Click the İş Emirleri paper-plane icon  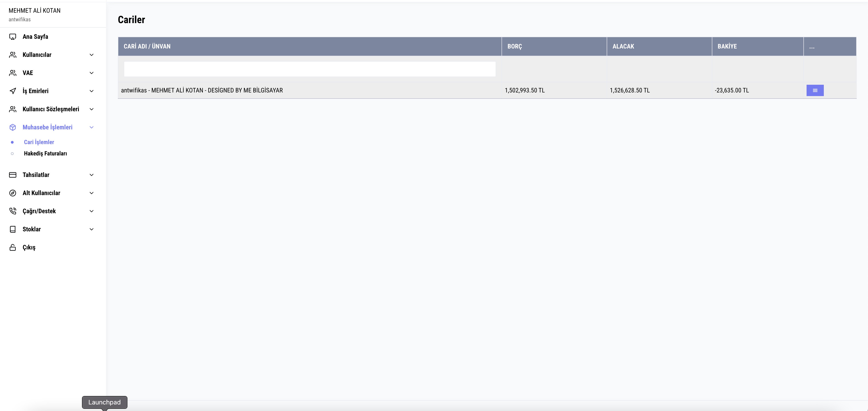tap(12, 91)
